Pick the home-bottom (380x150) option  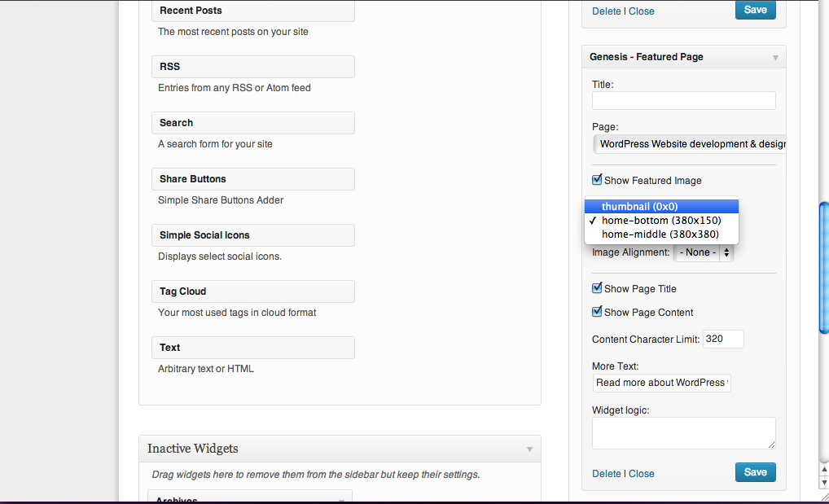click(661, 221)
